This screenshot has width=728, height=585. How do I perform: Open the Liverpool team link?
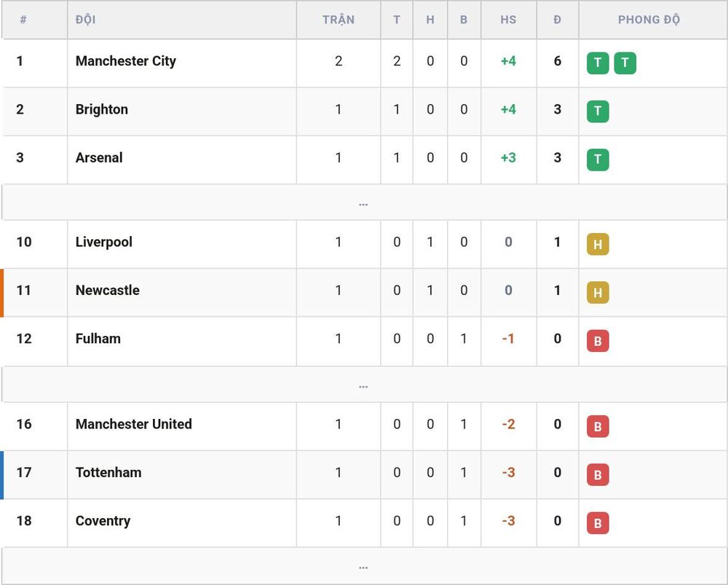(x=104, y=242)
